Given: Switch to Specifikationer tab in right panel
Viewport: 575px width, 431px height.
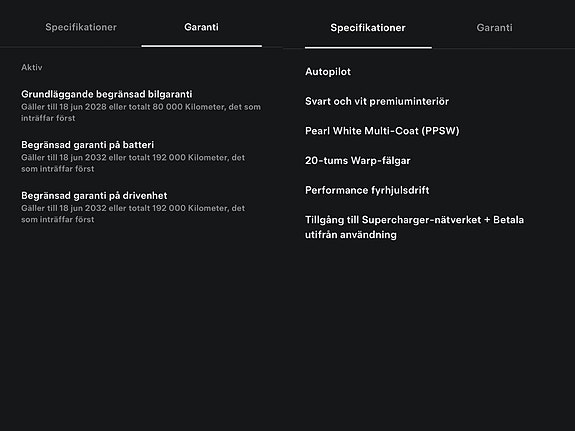Looking at the screenshot, I should pyautogui.click(x=368, y=28).
